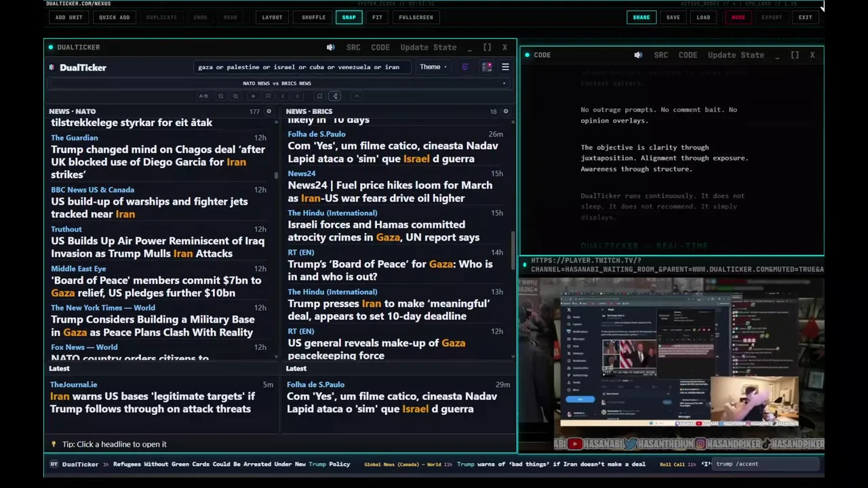Select CODE tab in the CODE unit header

[688, 55]
